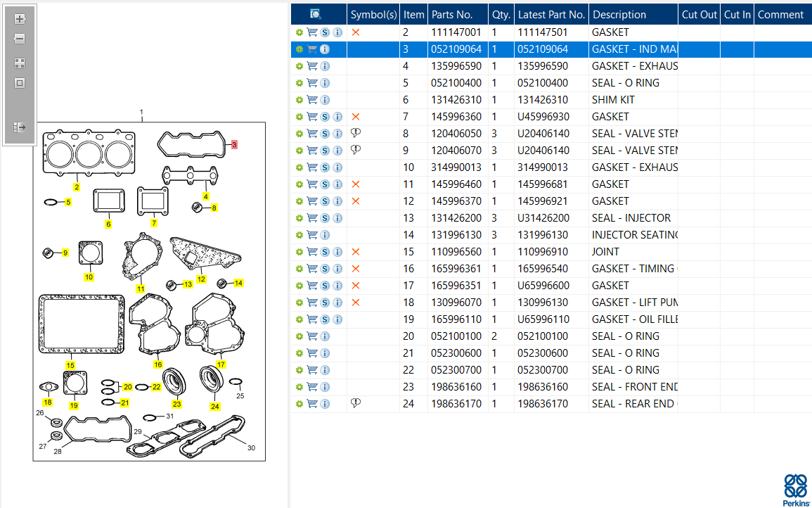Image resolution: width=812 pixels, height=508 pixels.
Task: Click the Cut In column header
Action: click(737, 15)
